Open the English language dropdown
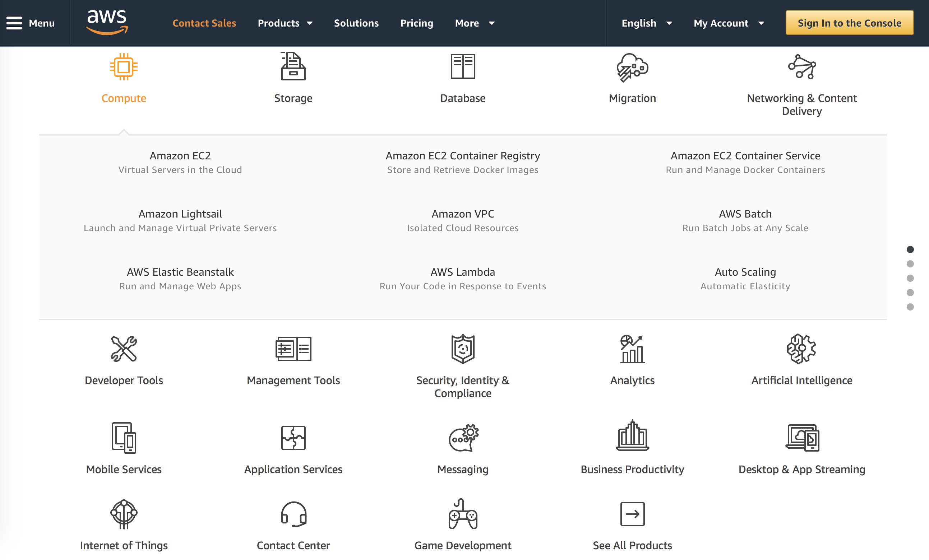929x560 pixels. pos(646,23)
